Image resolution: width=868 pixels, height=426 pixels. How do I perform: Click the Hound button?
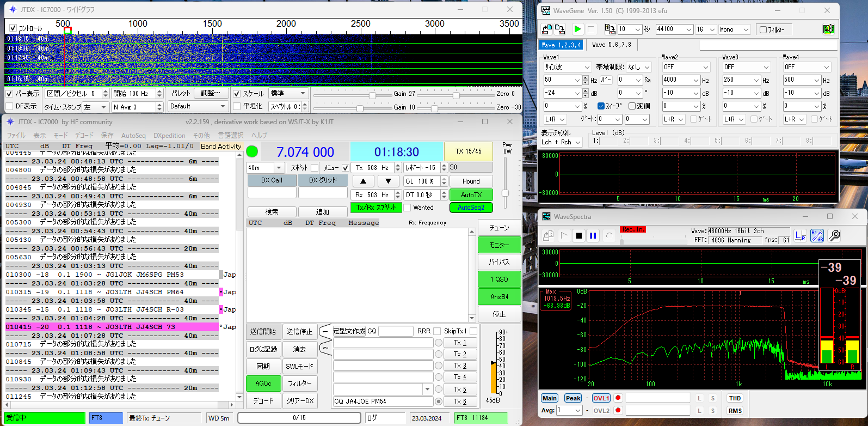(471, 181)
